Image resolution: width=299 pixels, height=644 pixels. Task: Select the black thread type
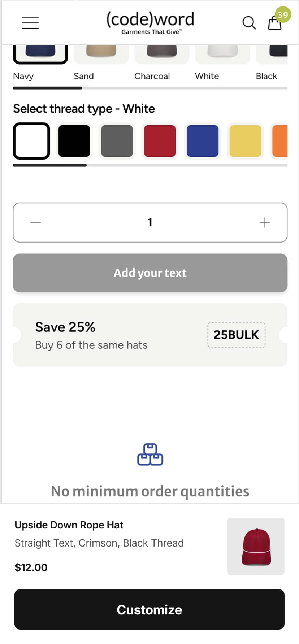tap(74, 141)
